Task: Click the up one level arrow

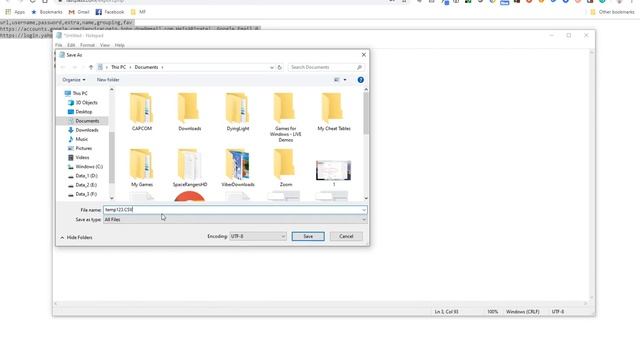Action: coord(91,67)
